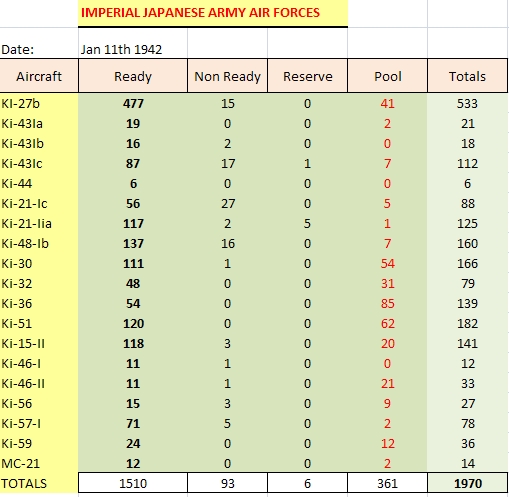
Task: Click the Totals value 160
Action: click(467, 244)
